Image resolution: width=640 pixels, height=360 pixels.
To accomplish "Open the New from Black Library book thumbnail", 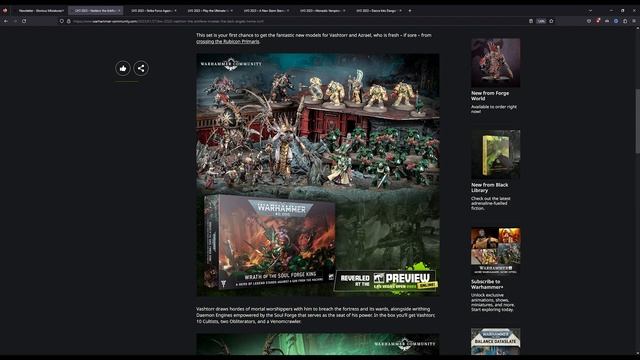I will 496,154.
